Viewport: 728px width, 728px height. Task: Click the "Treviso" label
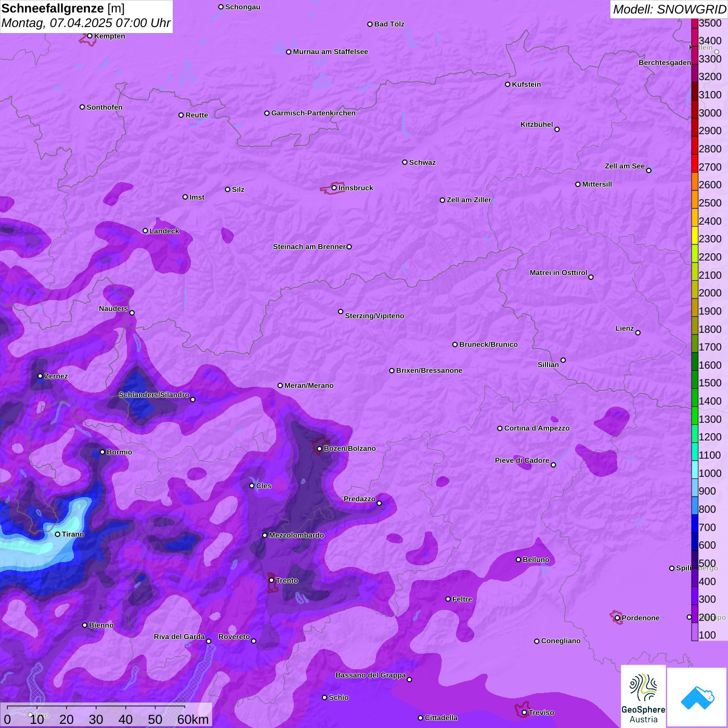[541, 712]
